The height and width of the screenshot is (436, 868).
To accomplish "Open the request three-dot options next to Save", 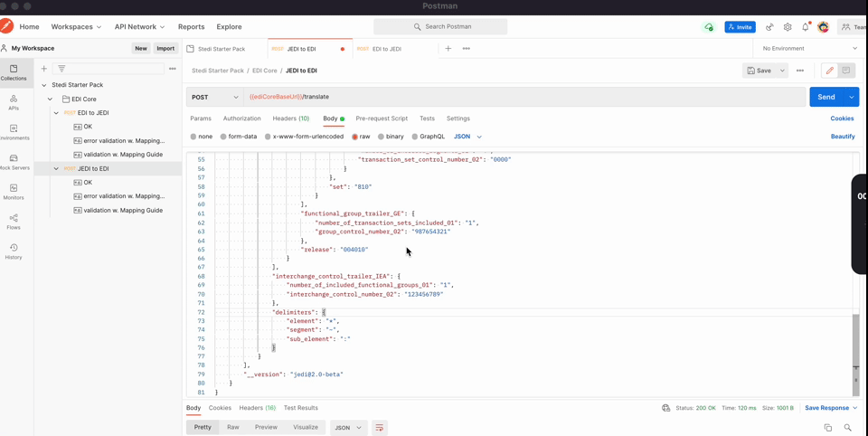I will click(x=800, y=71).
